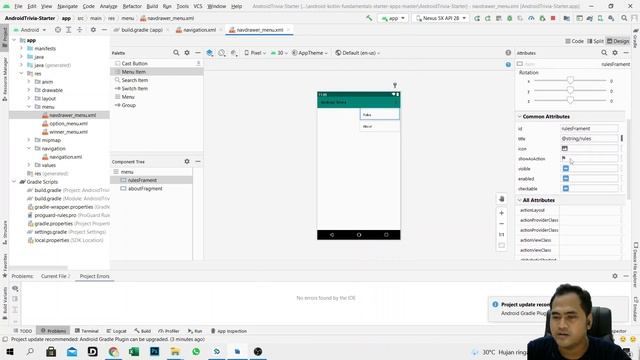Open the Navigate menu
The height and width of the screenshot is (360, 640).
click(x=67, y=6)
